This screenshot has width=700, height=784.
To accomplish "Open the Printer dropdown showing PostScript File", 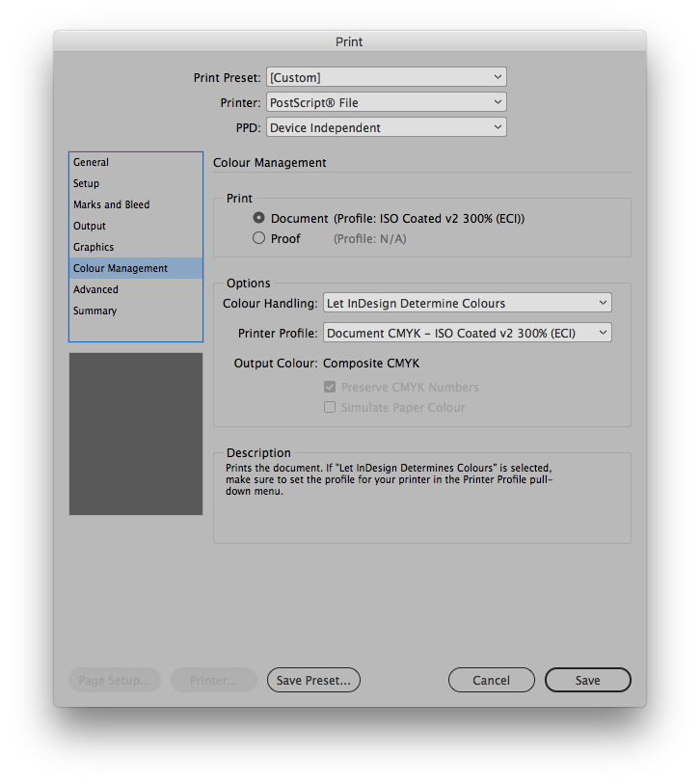I will 387,102.
